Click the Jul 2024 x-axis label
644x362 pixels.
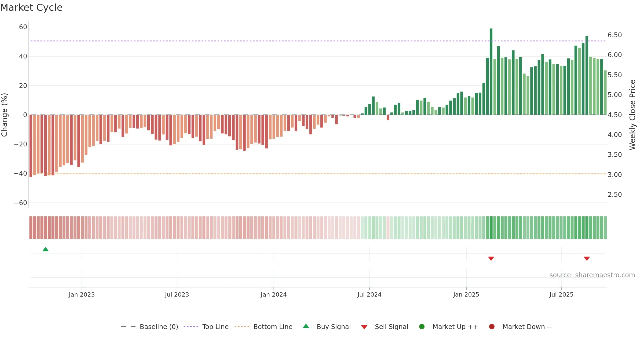[369, 294]
